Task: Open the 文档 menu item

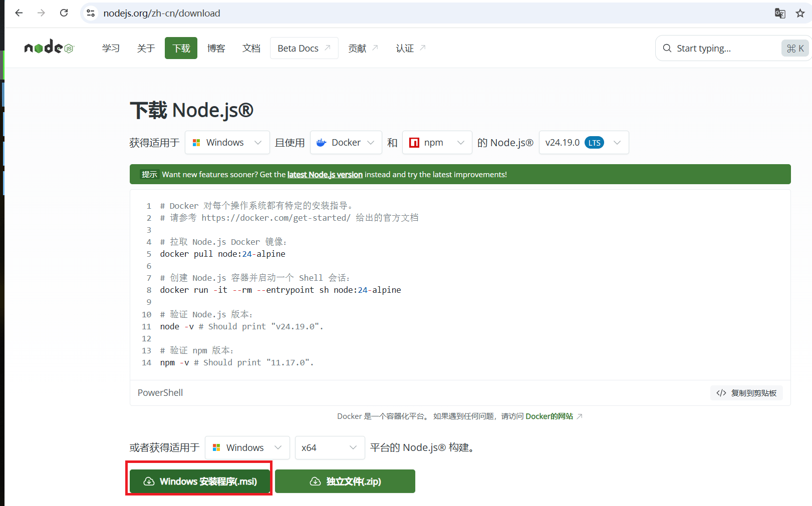Action: (x=251, y=48)
